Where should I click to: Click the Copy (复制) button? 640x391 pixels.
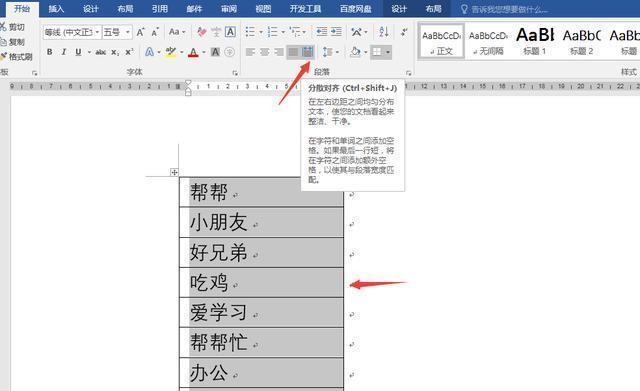click(12, 42)
